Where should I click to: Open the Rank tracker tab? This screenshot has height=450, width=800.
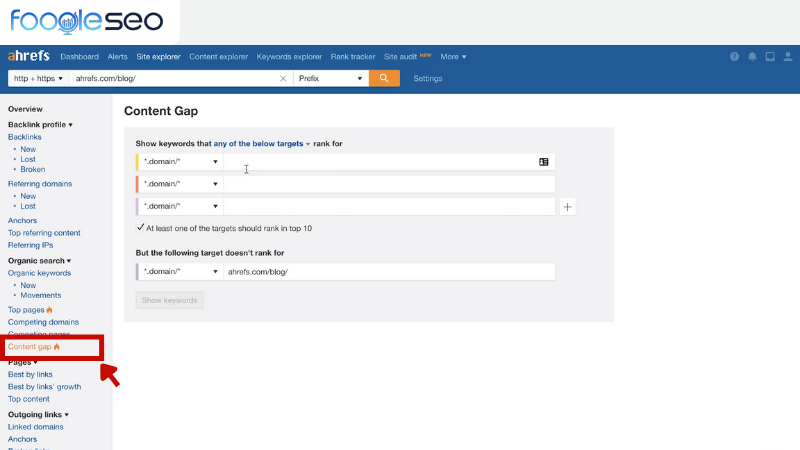click(x=354, y=57)
